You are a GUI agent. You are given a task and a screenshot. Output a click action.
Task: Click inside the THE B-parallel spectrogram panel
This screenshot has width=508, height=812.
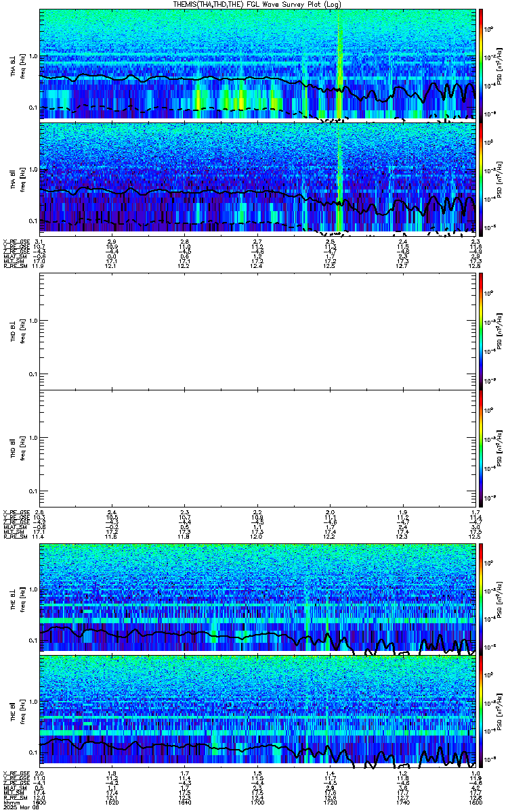pyautogui.click(x=257, y=710)
